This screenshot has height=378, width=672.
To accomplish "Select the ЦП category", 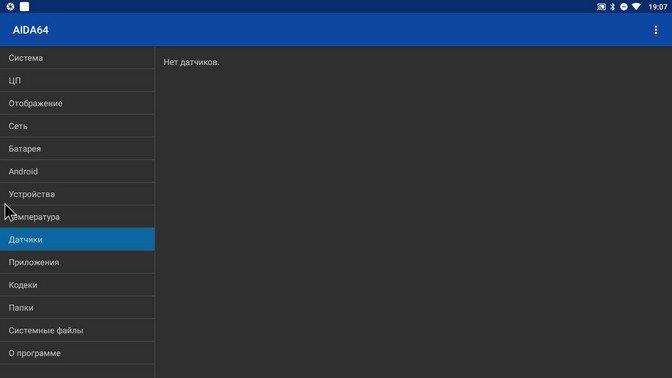I will coord(77,81).
